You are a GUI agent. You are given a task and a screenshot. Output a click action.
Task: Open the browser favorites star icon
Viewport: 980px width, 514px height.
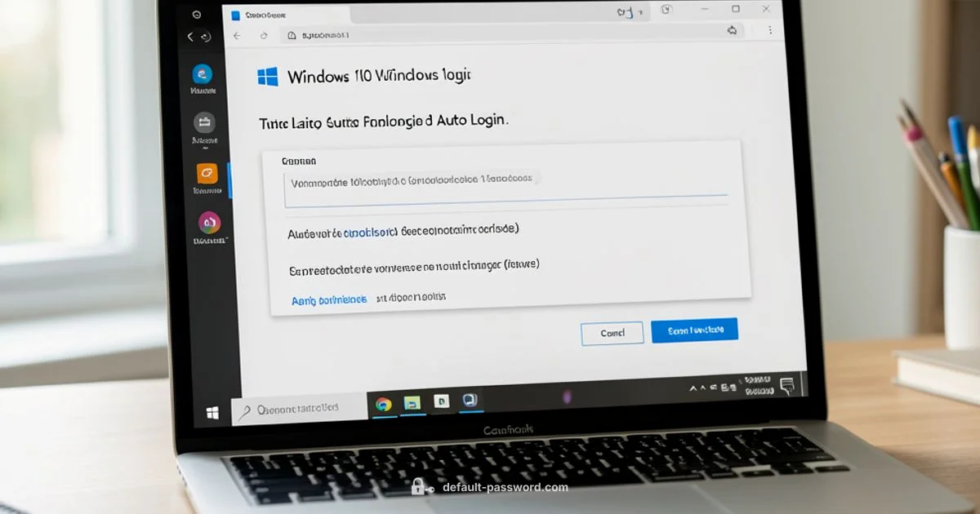pos(732,29)
